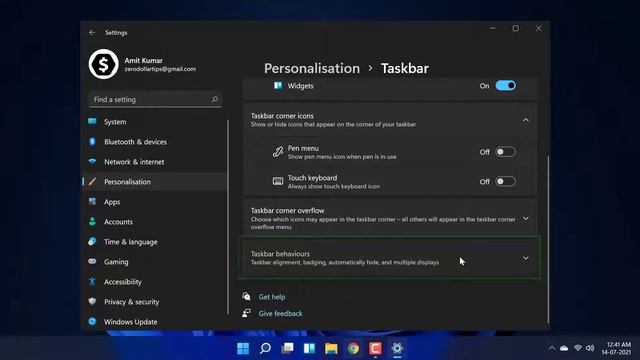Click the Get help link
640x360 pixels.
(272, 297)
